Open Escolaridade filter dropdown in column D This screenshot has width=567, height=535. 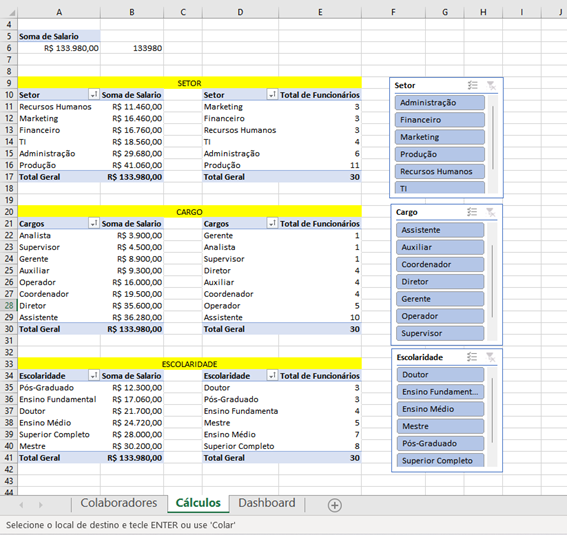pos(272,376)
